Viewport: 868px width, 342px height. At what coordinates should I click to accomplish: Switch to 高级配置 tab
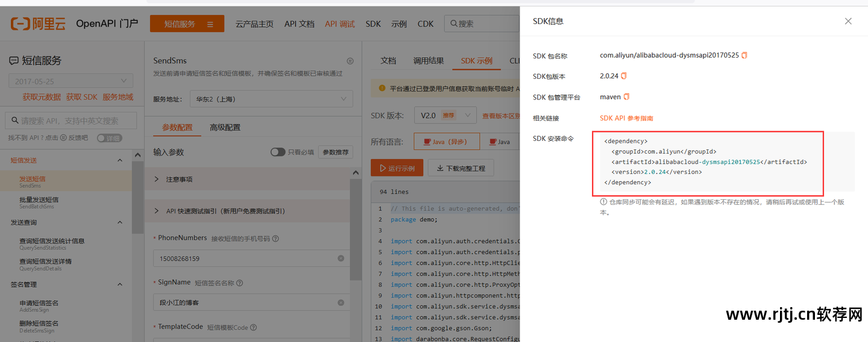click(225, 128)
